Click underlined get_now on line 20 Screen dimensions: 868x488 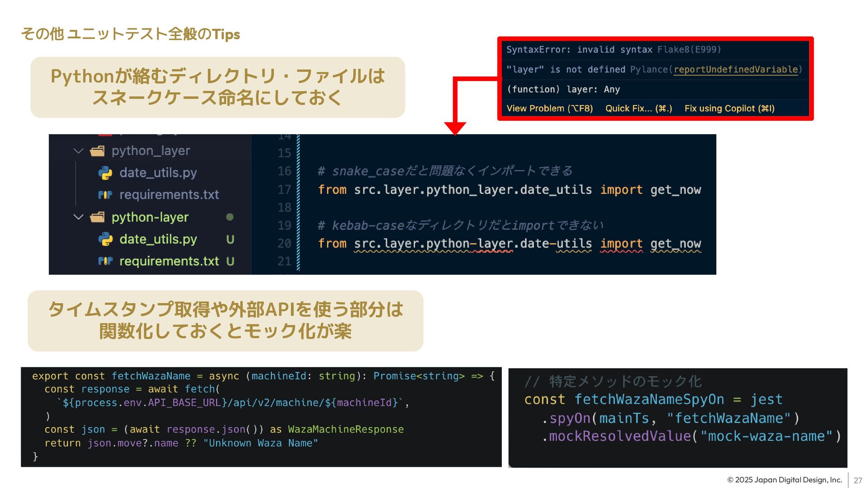pyautogui.click(x=676, y=244)
